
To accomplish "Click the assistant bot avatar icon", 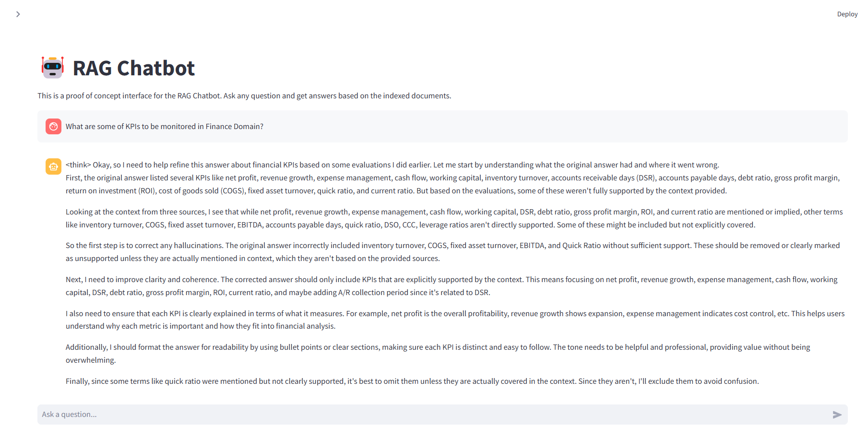I will 53,167.
